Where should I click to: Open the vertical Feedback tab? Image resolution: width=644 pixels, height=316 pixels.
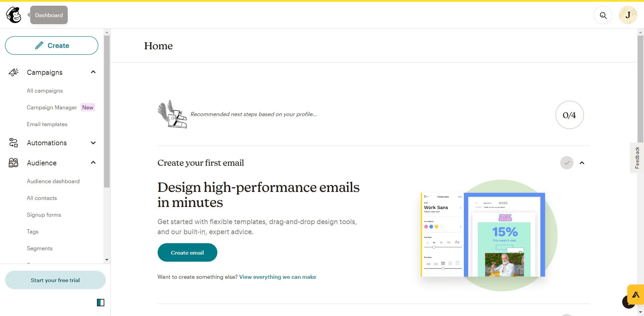(x=637, y=158)
